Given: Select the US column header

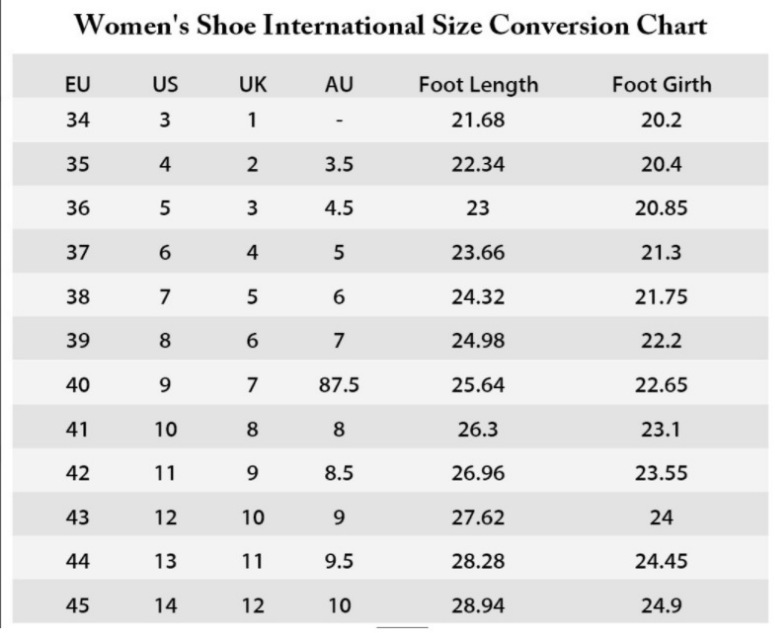Looking at the screenshot, I should (x=165, y=85).
